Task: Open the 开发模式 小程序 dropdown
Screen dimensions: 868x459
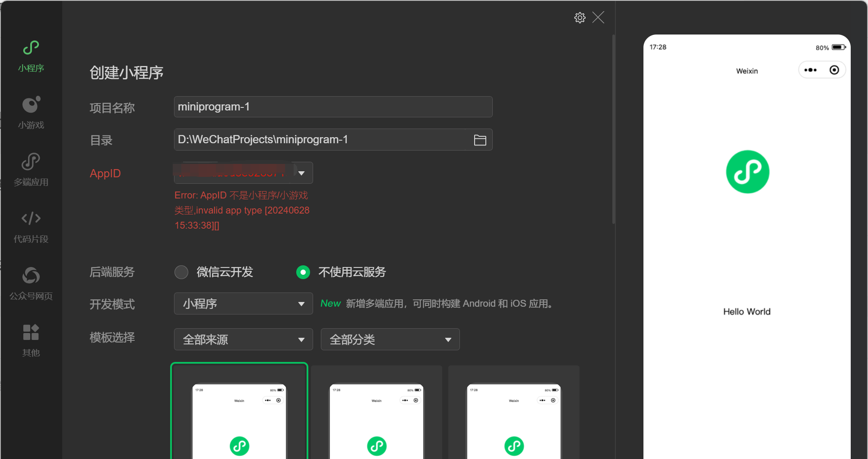Action: coord(243,304)
